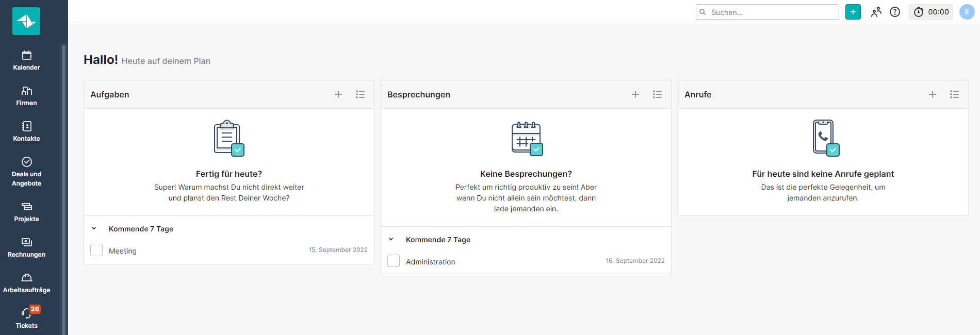The image size is (980, 335).
Task: Open Projekte from the sidebar
Action: pos(27,212)
